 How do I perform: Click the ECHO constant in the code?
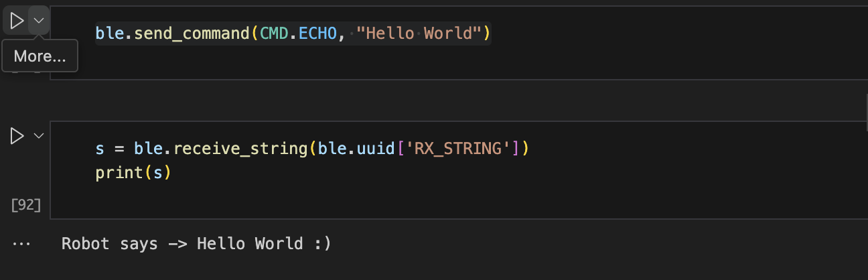coord(317,33)
